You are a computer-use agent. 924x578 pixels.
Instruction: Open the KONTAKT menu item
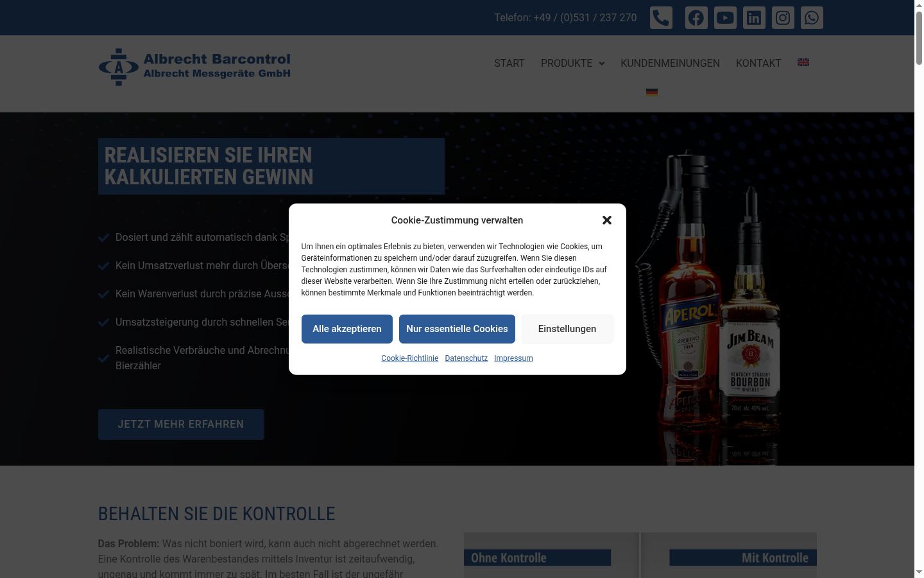[x=758, y=63]
